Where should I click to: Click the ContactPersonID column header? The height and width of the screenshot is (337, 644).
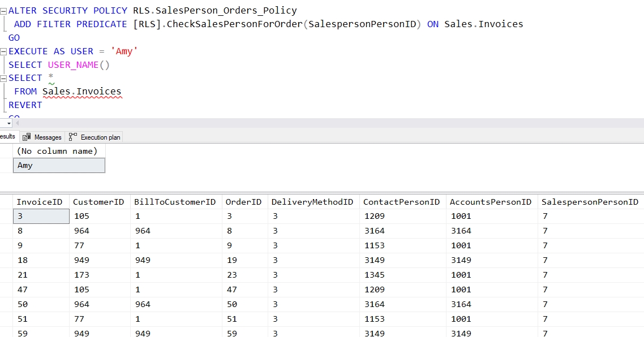pyautogui.click(x=403, y=202)
